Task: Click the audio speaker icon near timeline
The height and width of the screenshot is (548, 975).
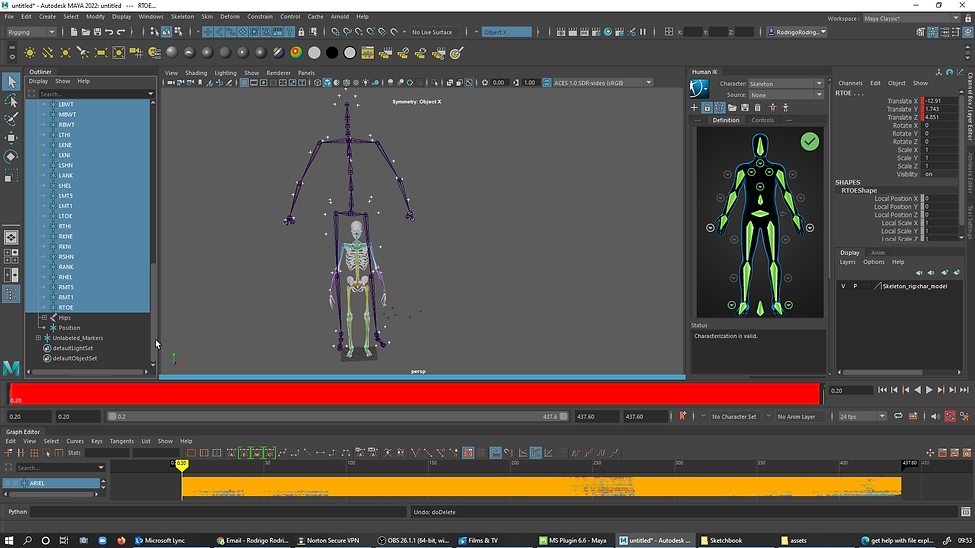Action: click(x=935, y=416)
